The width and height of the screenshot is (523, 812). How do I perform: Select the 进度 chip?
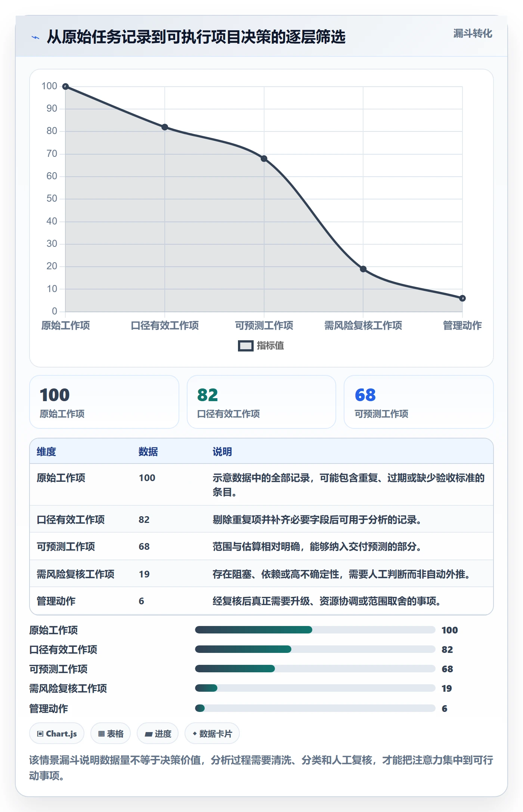pyautogui.click(x=158, y=734)
